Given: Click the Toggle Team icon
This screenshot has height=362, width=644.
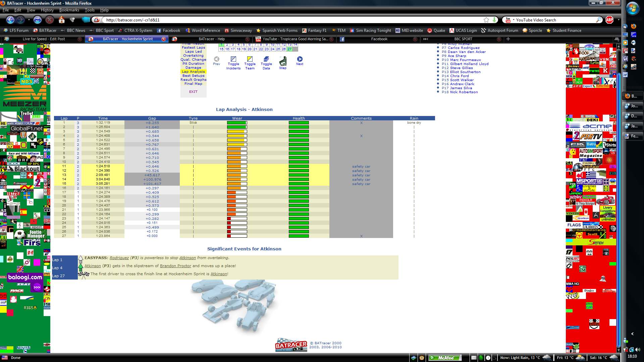Looking at the screenshot, I should 250,59.
